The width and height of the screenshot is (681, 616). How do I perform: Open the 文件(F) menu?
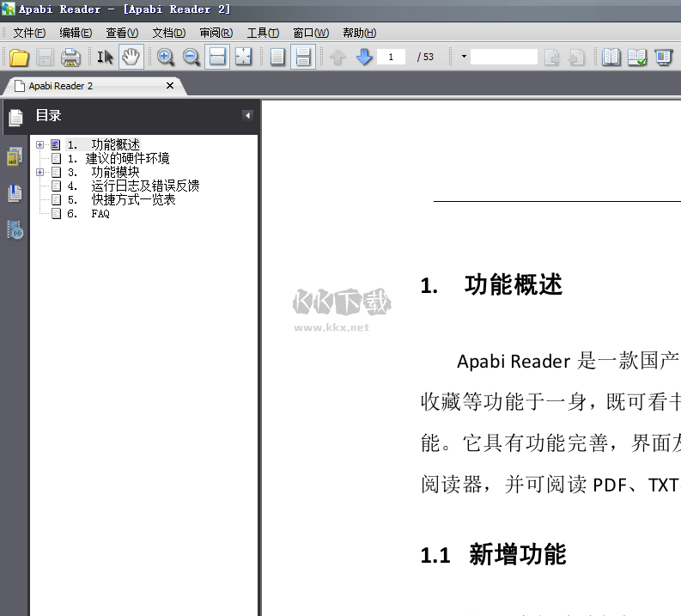(29, 33)
